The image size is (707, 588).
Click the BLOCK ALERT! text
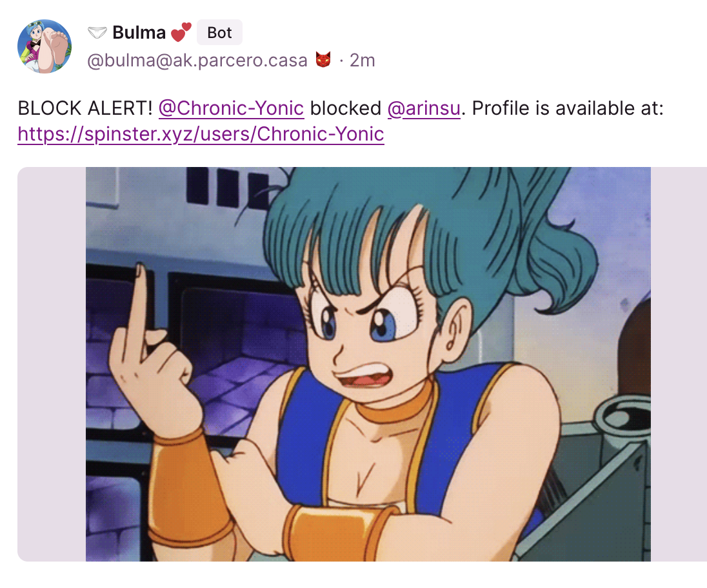tap(85, 108)
